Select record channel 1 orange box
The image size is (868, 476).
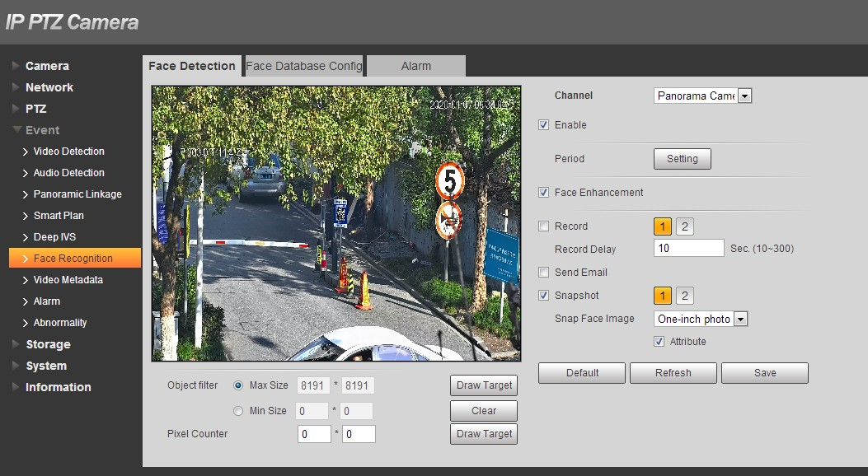(x=663, y=226)
